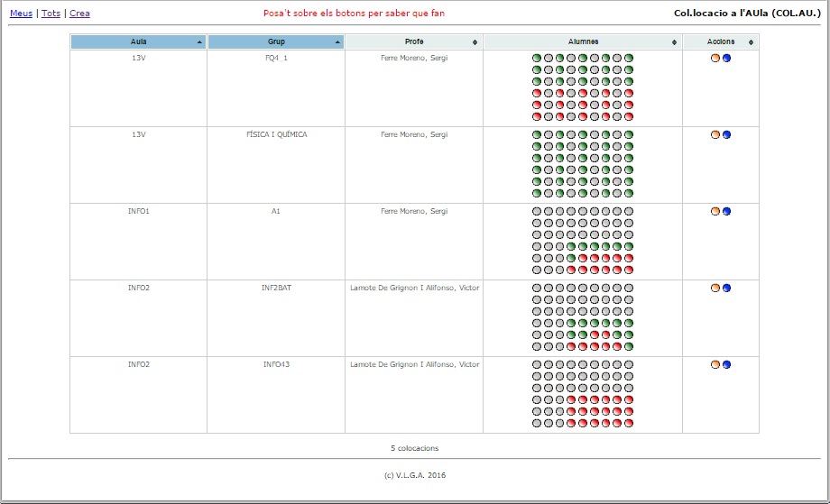The image size is (830, 504).
Task: Click the orange action icon in the FQ4_1 row
Action: pyautogui.click(x=715, y=59)
